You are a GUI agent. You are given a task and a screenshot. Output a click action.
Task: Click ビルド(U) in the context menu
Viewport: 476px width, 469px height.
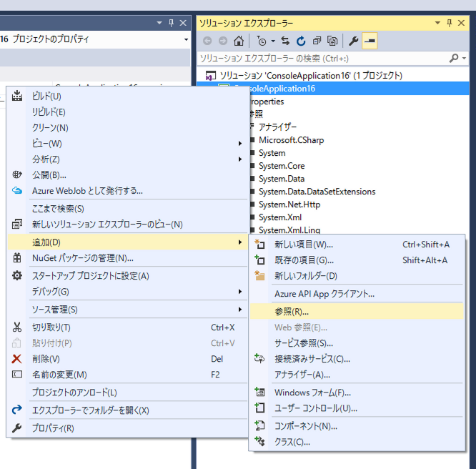46,96
